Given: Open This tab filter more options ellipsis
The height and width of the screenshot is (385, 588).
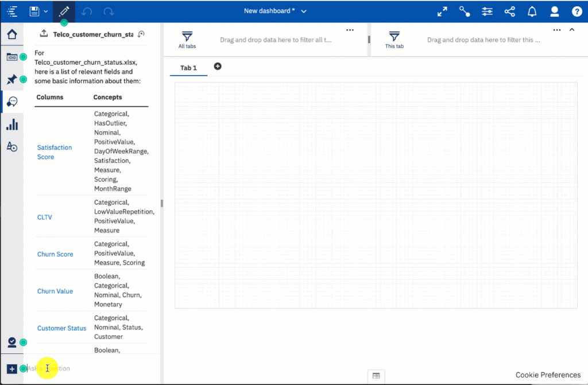Looking at the screenshot, I should click(557, 30).
